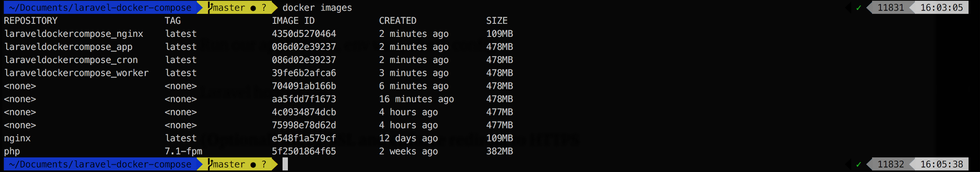The image size is (980, 172).
Task: Click the IMAGE ID column header
Action: pyautogui.click(x=293, y=20)
